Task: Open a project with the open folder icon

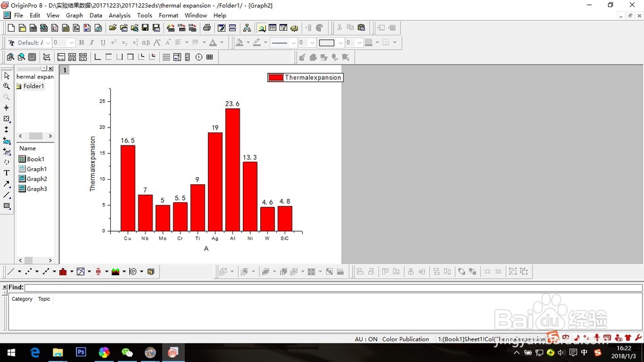Action: 113,28
